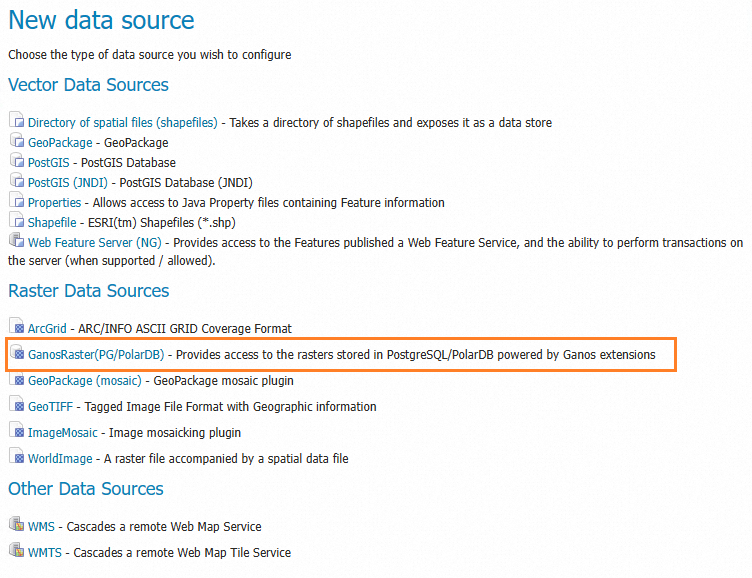The height and width of the screenshot is (578, 752).
Task: Click the icon beside Directory of spatial files
Action: point(16,121)
